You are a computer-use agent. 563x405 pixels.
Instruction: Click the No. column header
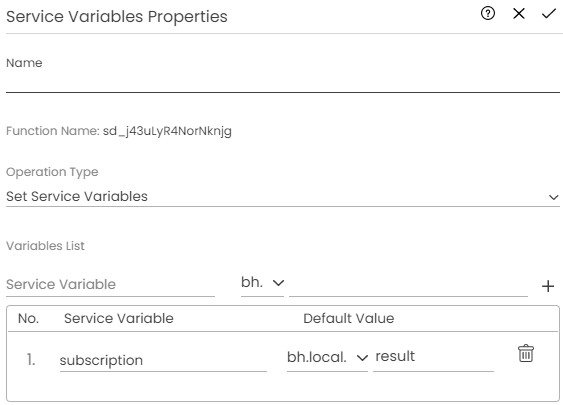tap(28, 318)
